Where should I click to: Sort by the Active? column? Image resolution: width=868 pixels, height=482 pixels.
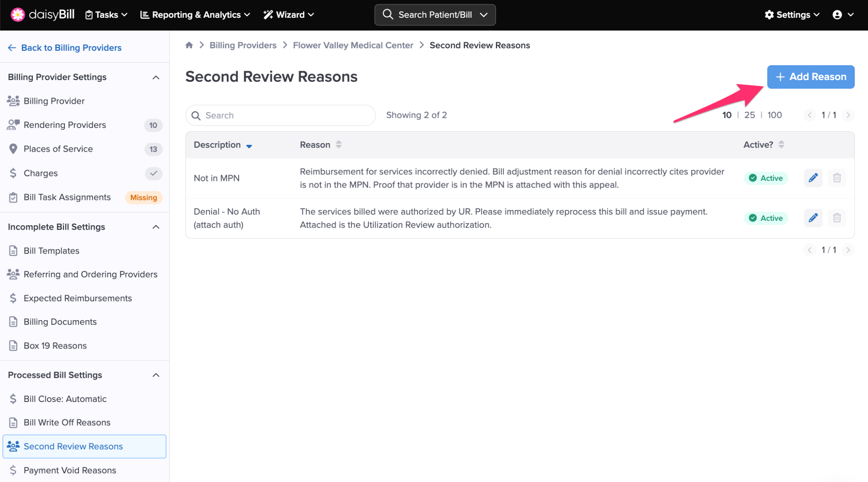(781, 145)
